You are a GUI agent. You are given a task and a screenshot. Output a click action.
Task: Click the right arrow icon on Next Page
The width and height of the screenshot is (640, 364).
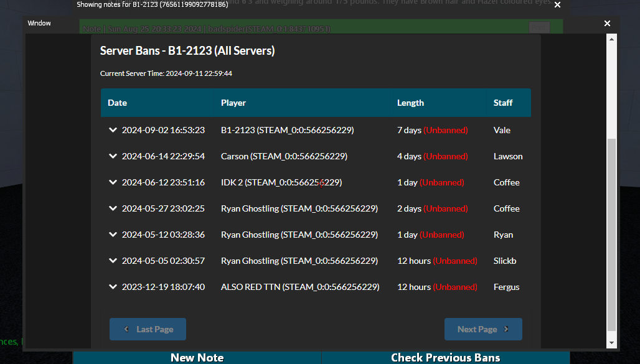tap(507, 329)
